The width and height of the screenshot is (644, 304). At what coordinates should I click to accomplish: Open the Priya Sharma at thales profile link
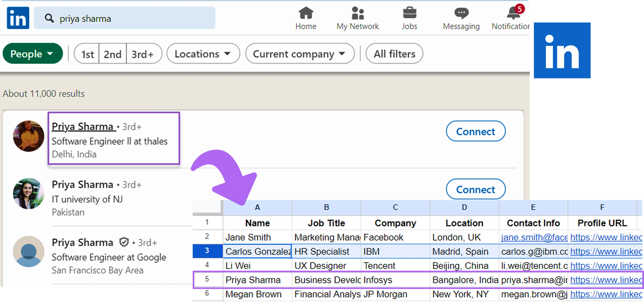click(83, 127)
